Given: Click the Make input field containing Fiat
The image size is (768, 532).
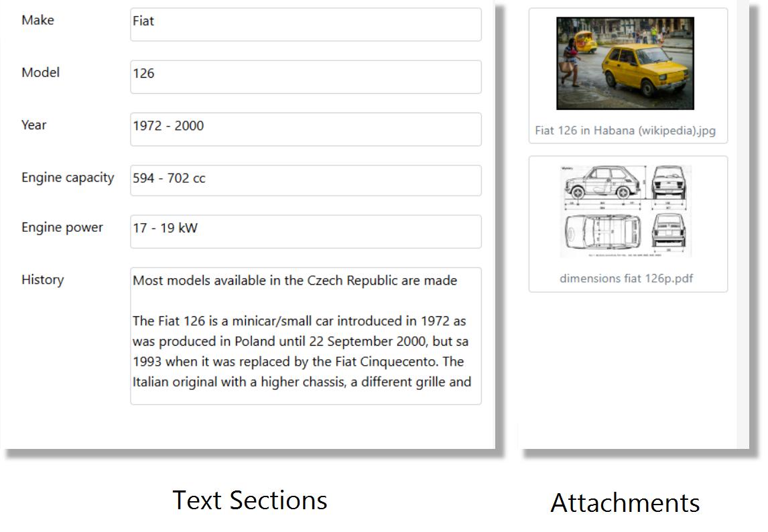Looking at the screenshot, I should [306, 25].
